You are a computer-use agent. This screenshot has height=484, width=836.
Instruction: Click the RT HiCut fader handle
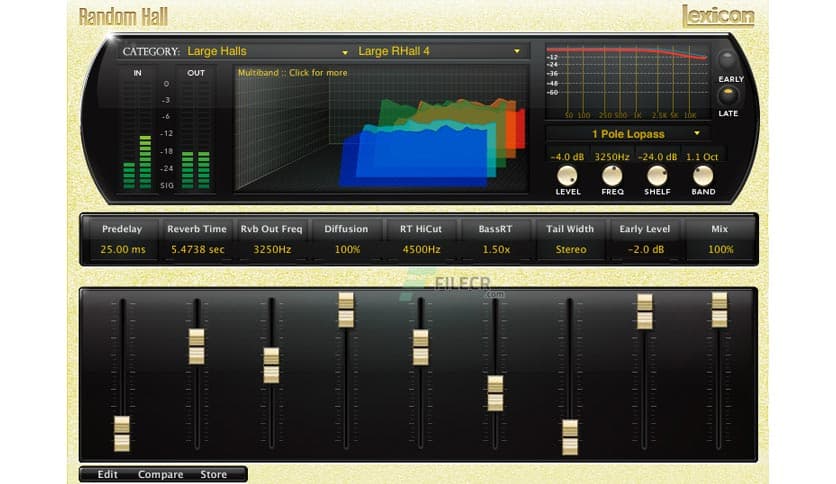pos(421,348)
